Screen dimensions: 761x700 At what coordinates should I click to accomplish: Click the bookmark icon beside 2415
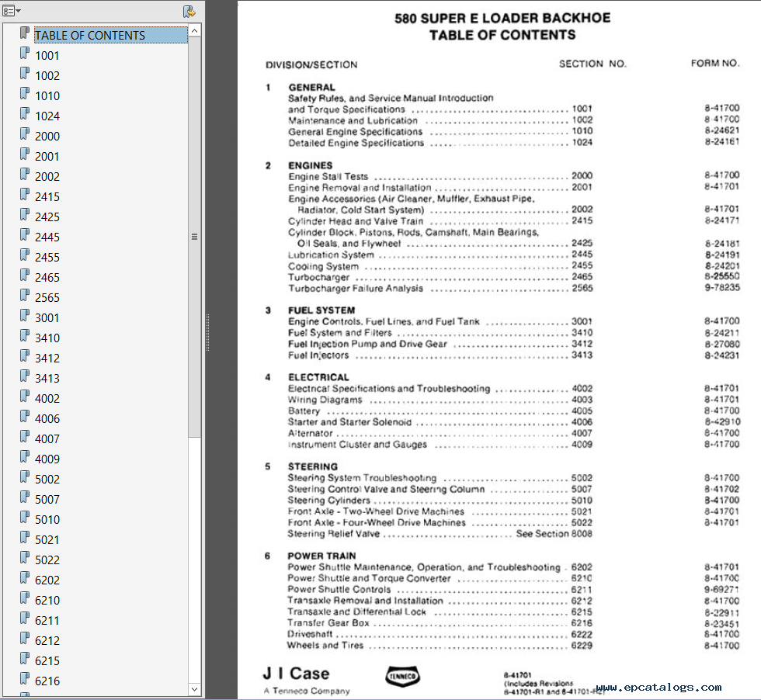[x=25, y=194]
